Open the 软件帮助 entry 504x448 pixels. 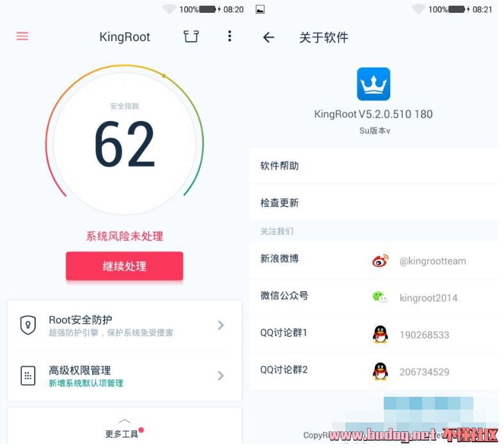coord(374,166)
